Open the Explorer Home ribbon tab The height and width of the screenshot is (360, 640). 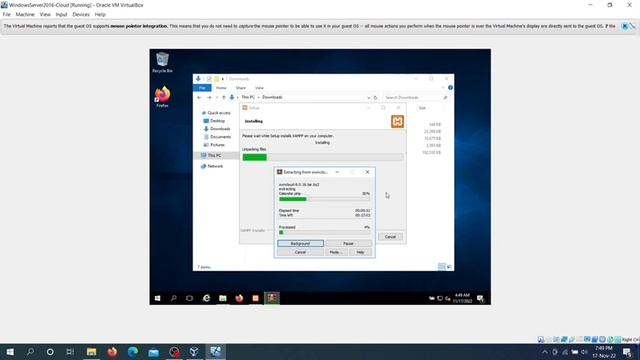221,88
